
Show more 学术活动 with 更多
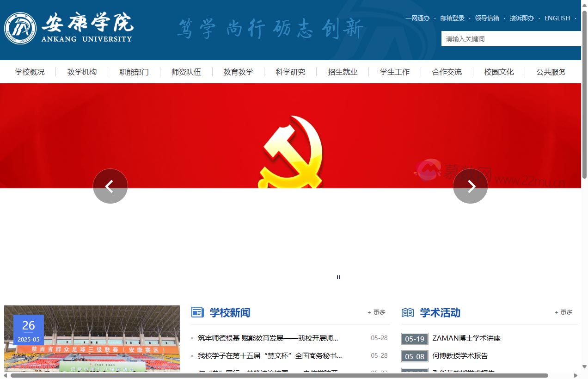563,312
